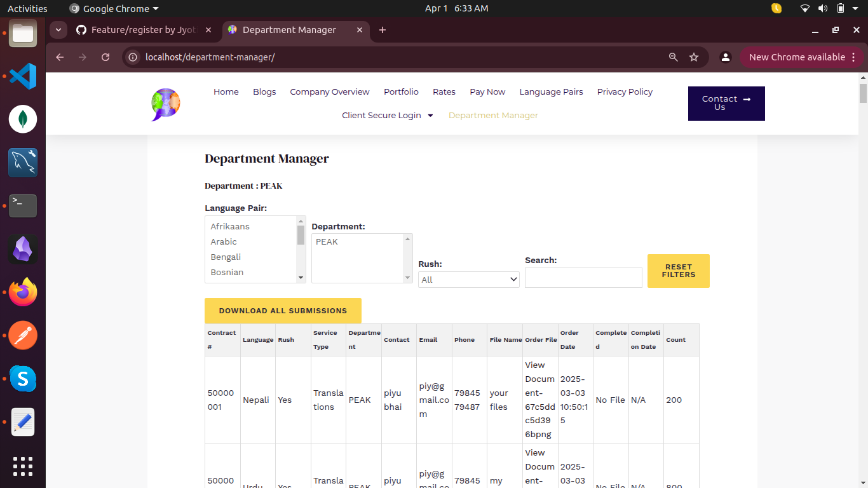Open the Rush filter dropdown
This screenshot has width=868, height=488.
[469, 280]
